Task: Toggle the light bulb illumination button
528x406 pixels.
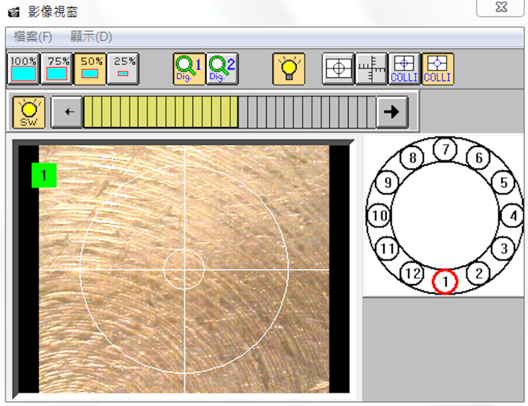Action: tap(289, 69)
